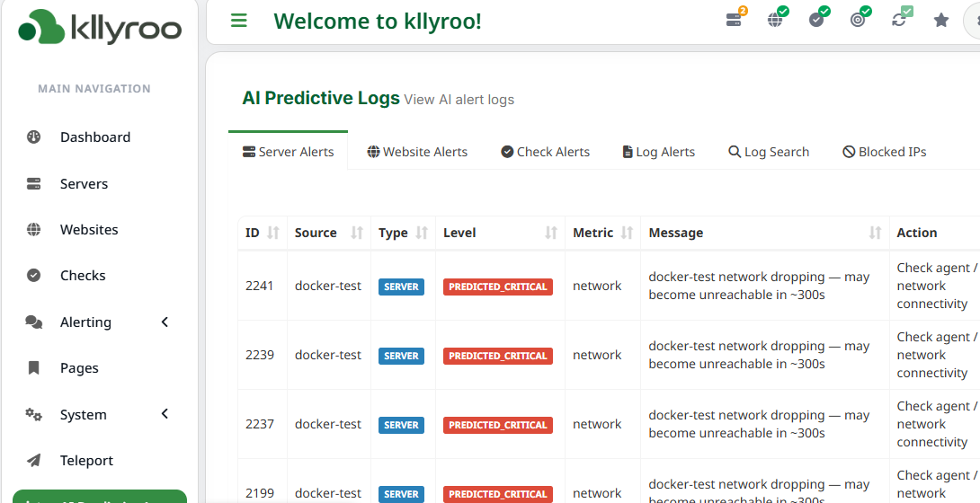Click the star favorites icon in header

pyautogui.click(x=941, y=21)
